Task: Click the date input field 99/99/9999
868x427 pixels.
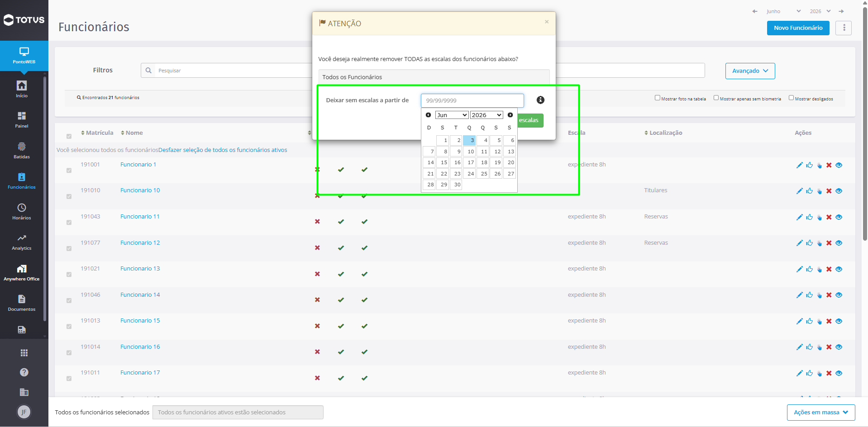Action: coord(472,100)
